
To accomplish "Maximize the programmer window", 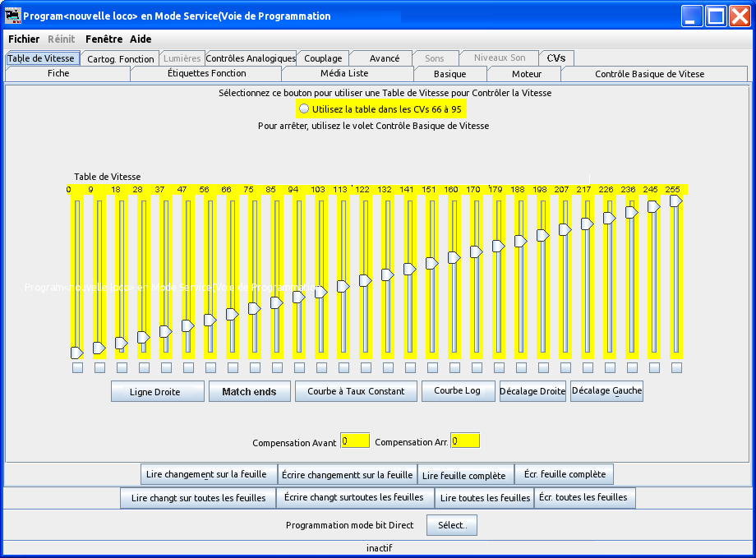I will (716, 16).
